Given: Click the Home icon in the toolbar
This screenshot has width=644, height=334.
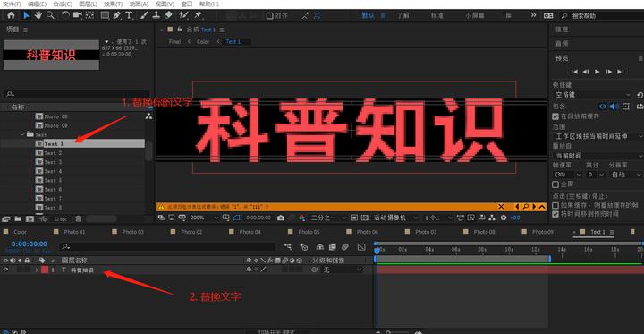Looking at the screenshot, I should click(11, 15).
